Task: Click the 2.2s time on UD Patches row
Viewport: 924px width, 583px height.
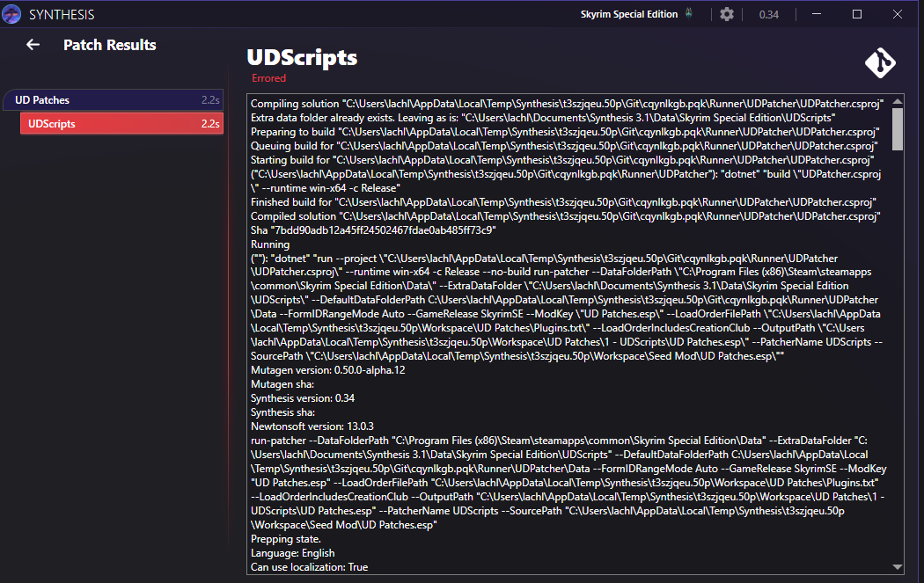Action: [210, 100]
